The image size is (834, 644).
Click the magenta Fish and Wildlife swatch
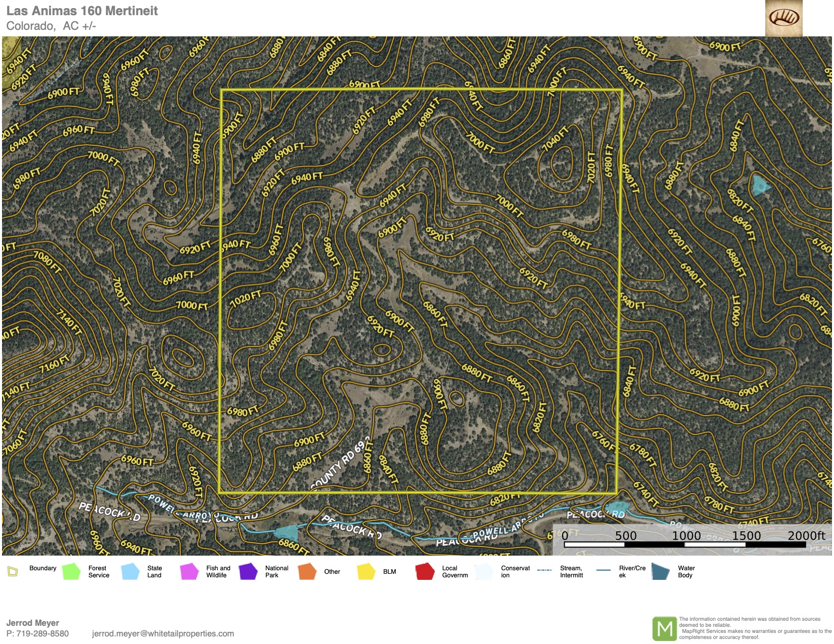pos(189,572)
